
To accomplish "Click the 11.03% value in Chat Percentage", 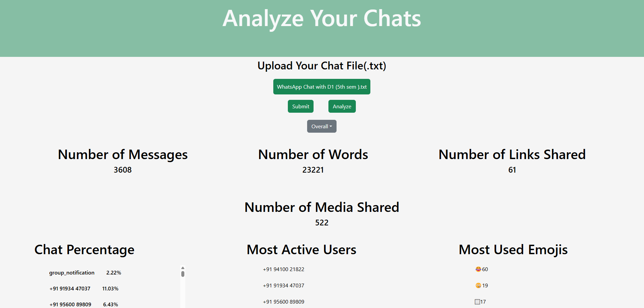I will [110, 289].
